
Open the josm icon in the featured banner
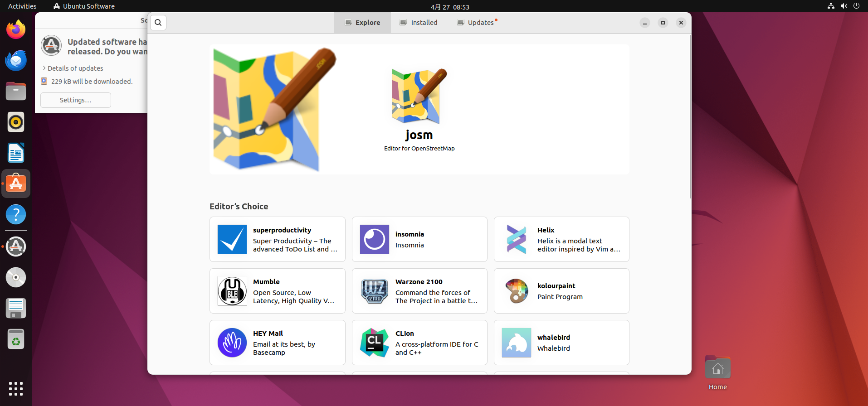419,96
